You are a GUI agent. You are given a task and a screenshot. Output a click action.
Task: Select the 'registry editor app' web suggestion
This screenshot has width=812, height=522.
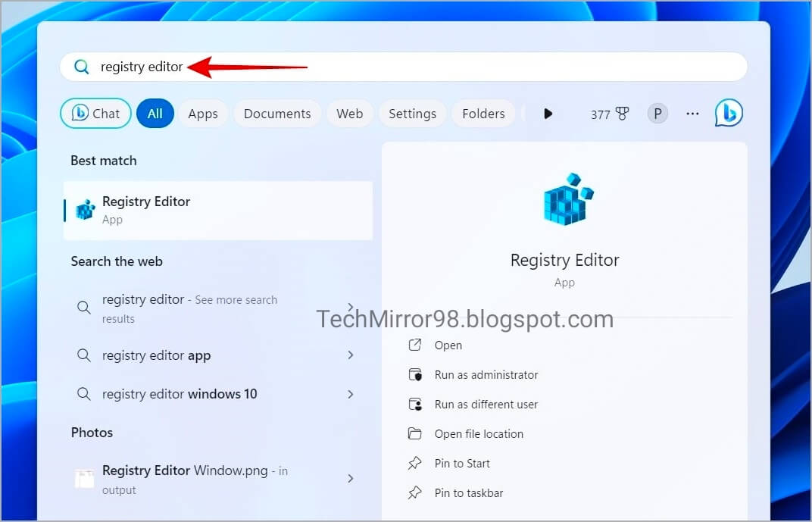click(218, 355)
